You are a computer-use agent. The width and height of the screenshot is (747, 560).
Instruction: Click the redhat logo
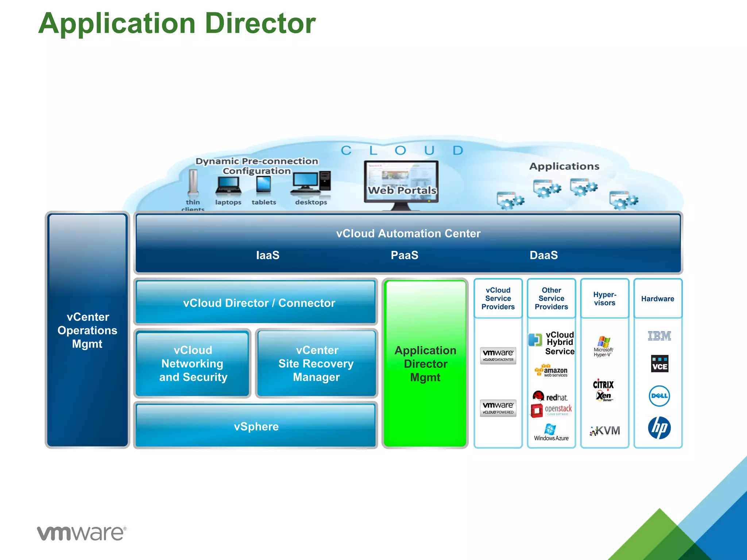(550, 396)
